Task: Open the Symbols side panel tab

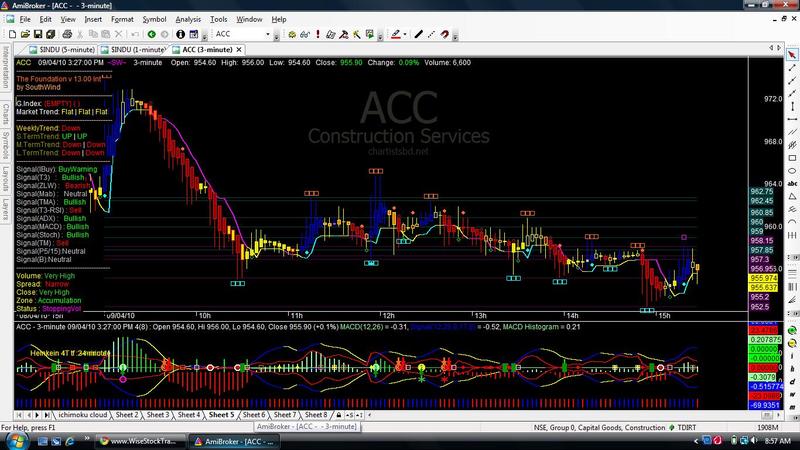Action: (6, 145)
